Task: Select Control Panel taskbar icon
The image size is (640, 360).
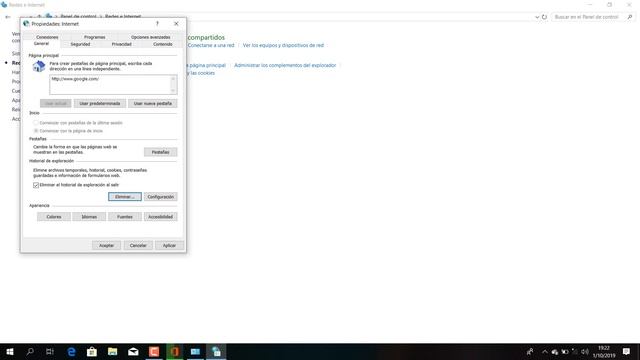Action: tap(216, 351)
